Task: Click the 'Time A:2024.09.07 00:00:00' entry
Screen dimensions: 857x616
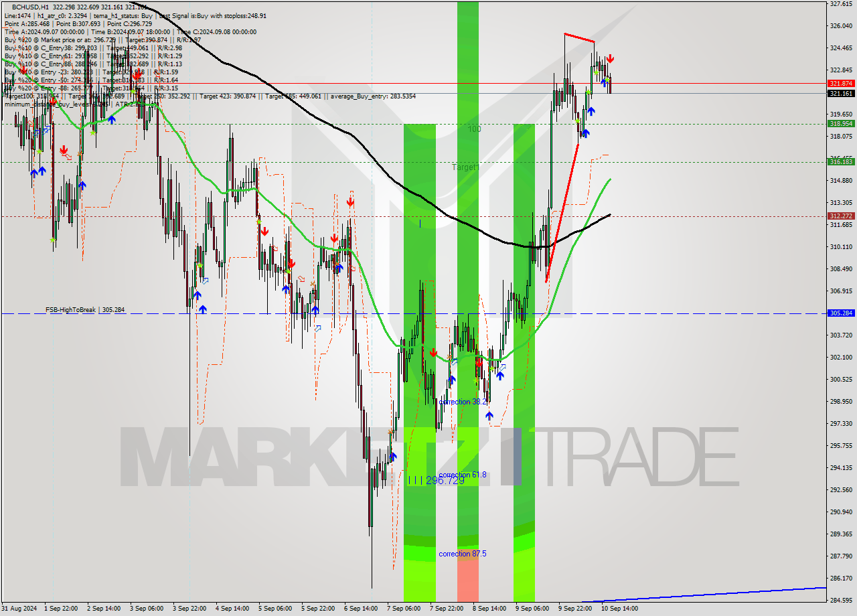Action: (x=44, y=32)
